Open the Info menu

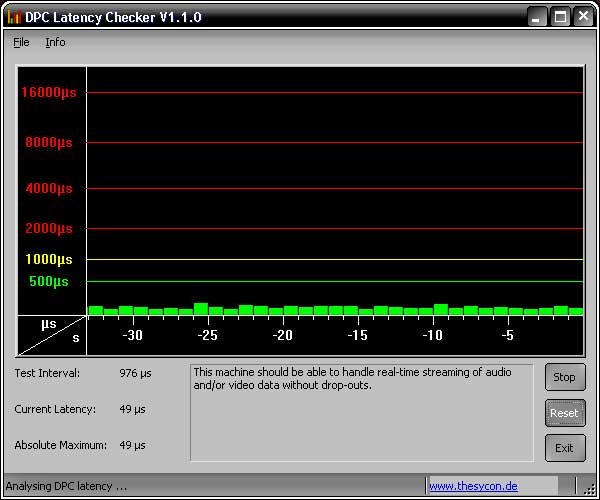(x=55, y=42)
